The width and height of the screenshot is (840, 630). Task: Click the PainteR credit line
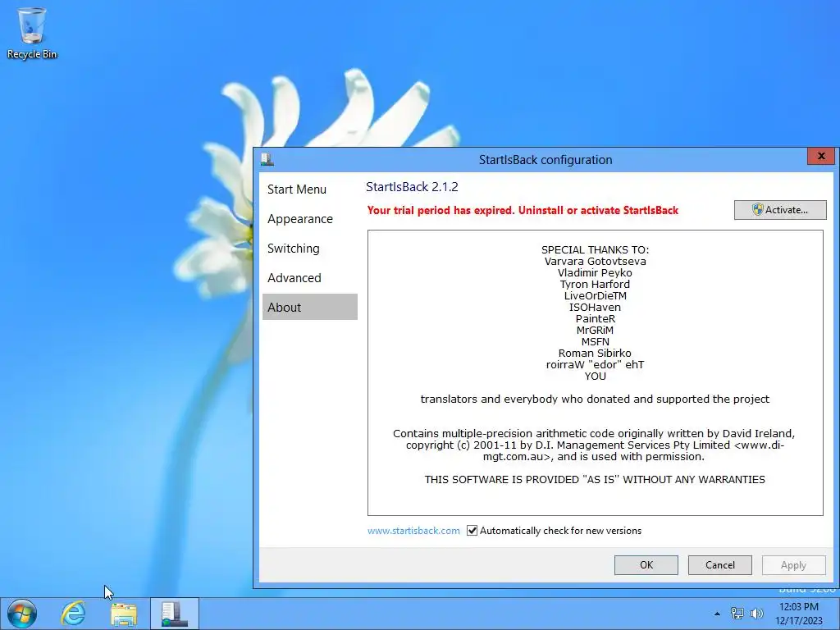[x=596, y=319]
